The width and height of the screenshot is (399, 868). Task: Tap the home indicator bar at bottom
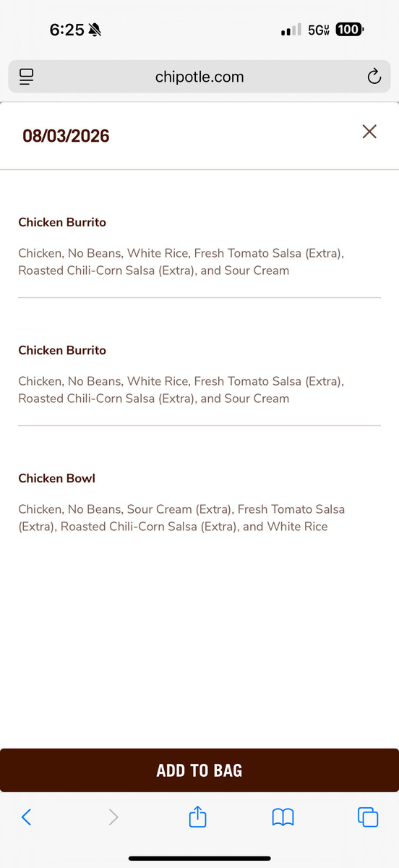(199, 859)
